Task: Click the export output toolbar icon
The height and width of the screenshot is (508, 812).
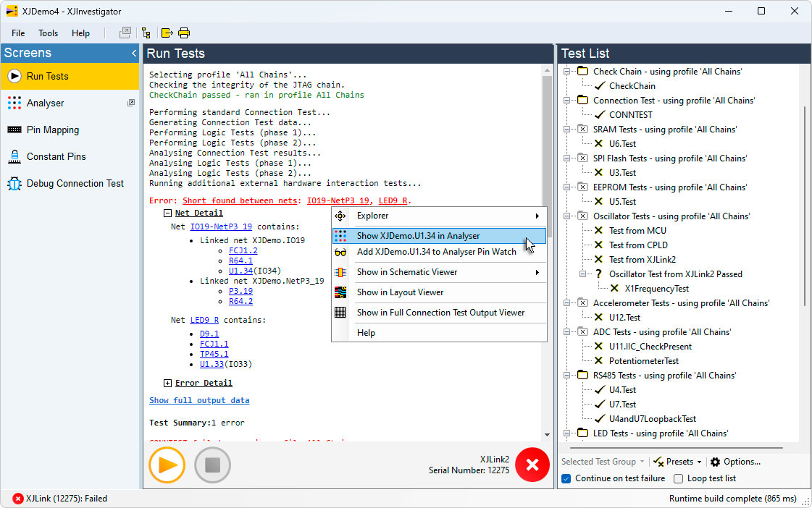Action: 167,33
